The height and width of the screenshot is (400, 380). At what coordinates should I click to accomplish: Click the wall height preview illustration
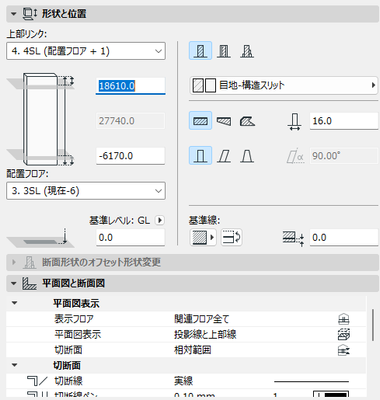point(41,119)
